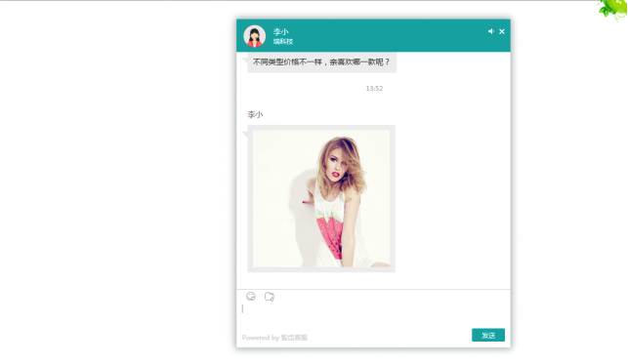Click the 发送 send button

tap(488, 335)
